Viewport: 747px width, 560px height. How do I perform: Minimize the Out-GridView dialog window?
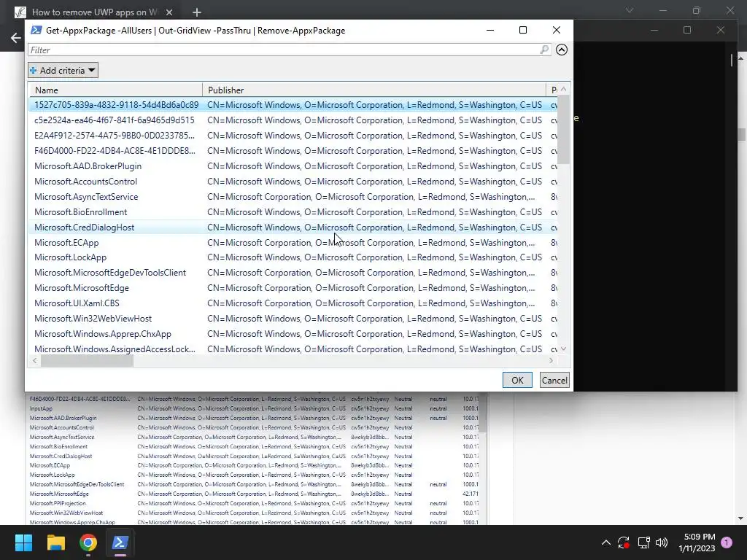tap(489, 30)
